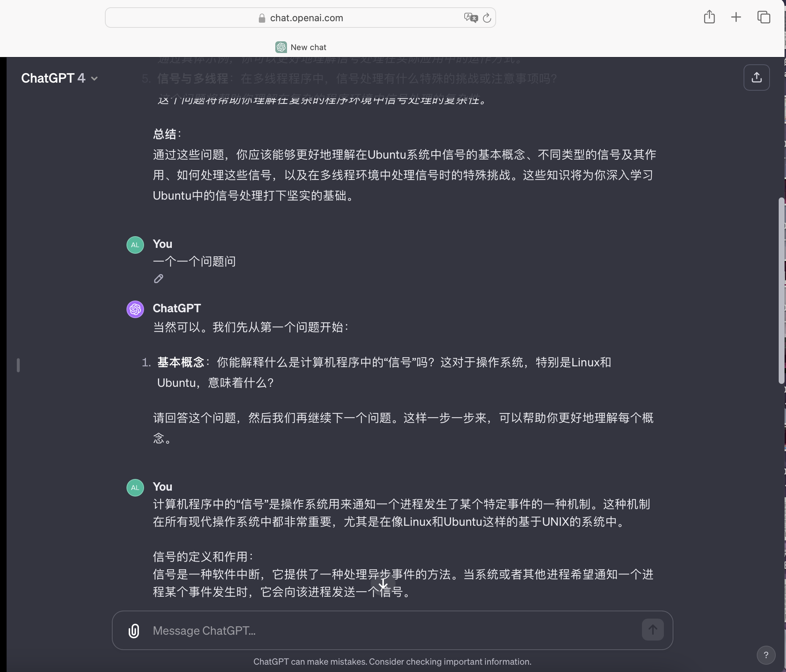Select the New chat tab
This screenshot has height=672, width=786.
[301, 47]
